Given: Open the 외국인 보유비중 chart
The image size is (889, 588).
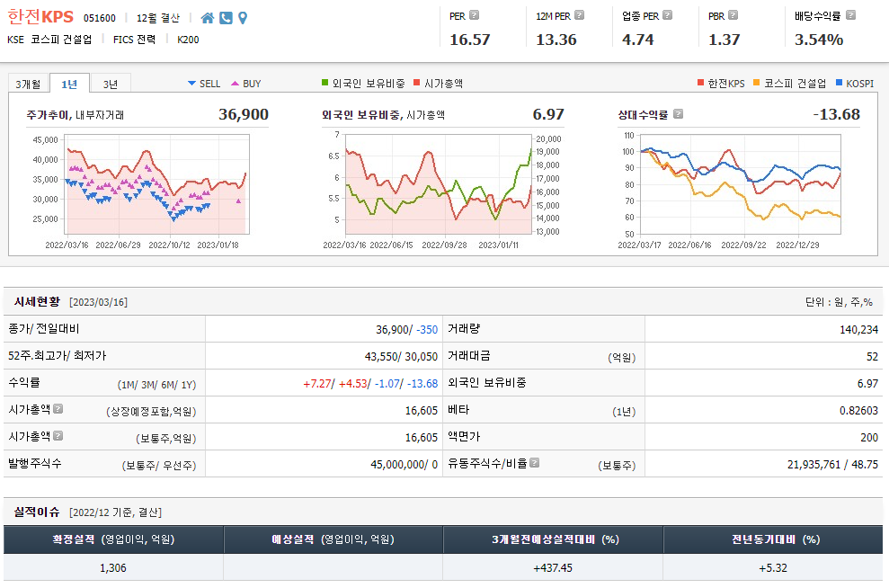Looking at the screenshot, I should 439,184.
